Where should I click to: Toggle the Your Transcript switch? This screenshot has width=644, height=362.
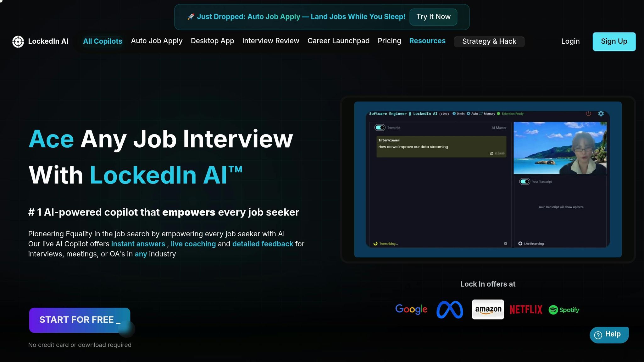click(x=525, y=182)
